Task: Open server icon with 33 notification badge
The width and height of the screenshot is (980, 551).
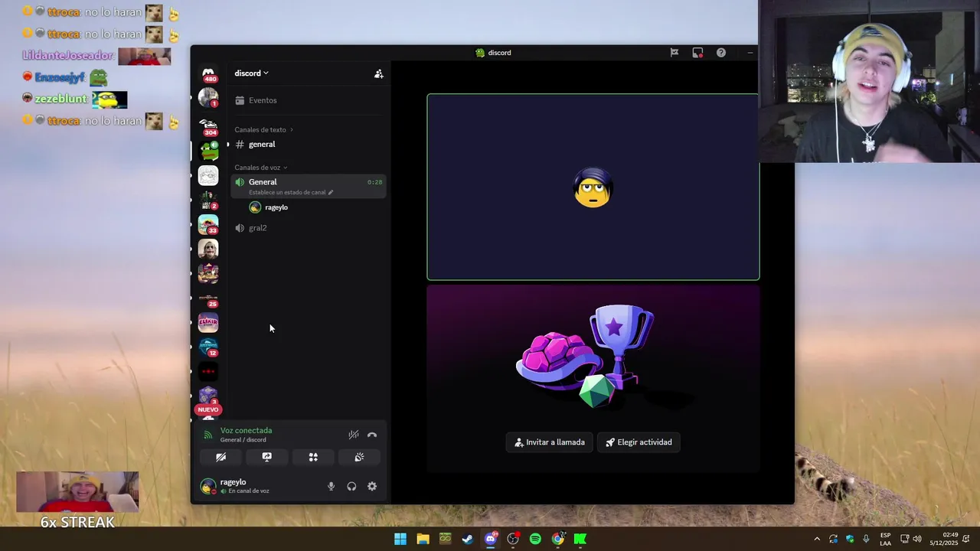Action: (x=208, y=224)
